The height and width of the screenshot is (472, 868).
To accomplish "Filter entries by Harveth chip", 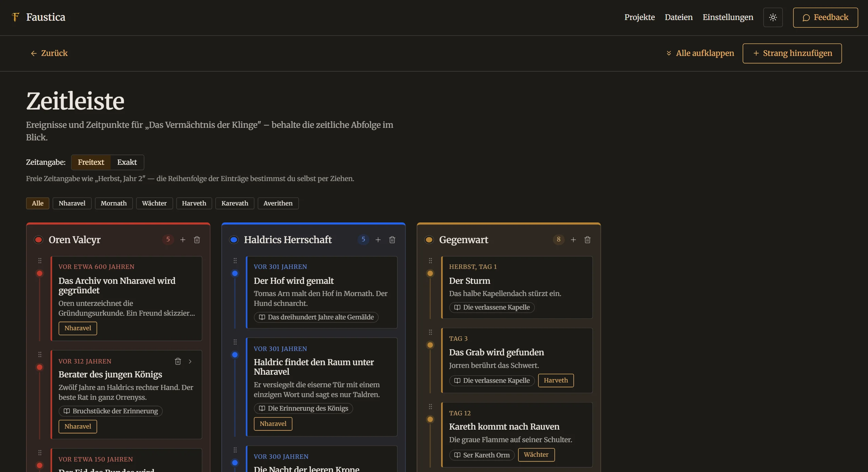I will pos(194,203).
